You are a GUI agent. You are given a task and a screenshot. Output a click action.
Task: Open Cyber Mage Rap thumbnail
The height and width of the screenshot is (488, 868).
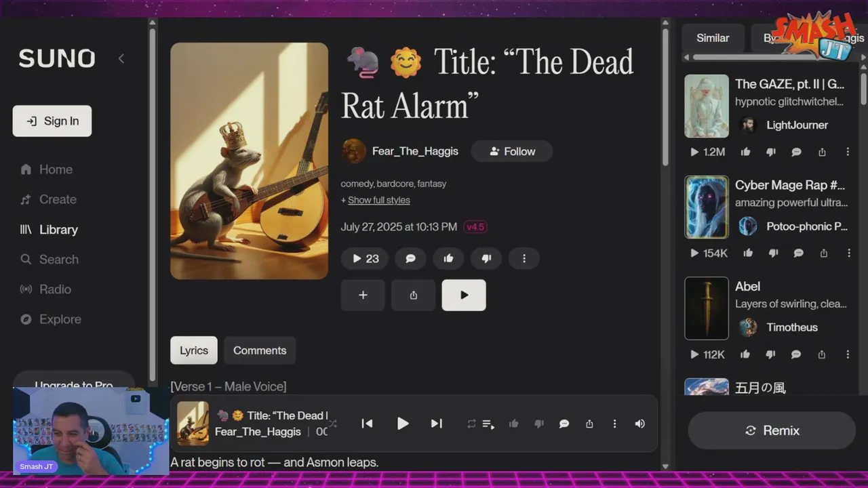point(707,207)
